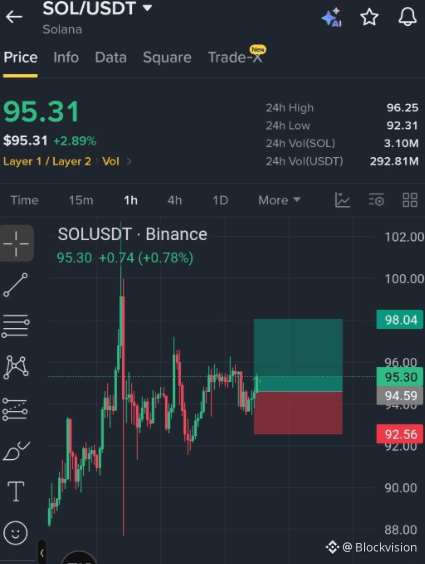Select the Time chart interval
The width and height of the screenshot is (425, 564).
(x=24, y=200)
